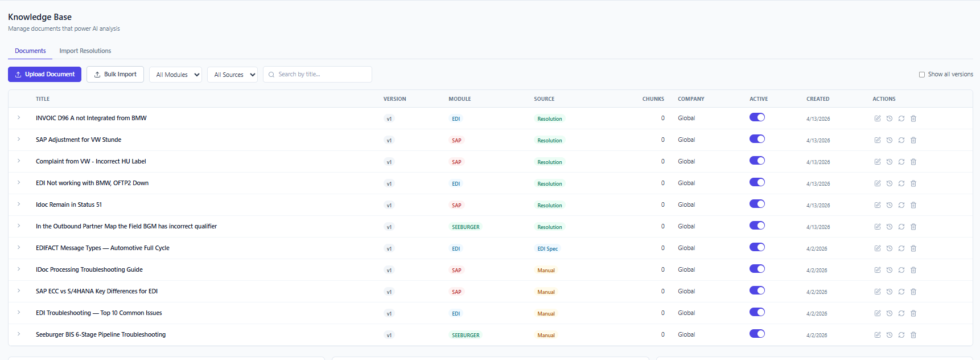Delete Seeburger BIS 6-Stage Pipeline document
Screen dimensions: 980x360
click(913, 335)
